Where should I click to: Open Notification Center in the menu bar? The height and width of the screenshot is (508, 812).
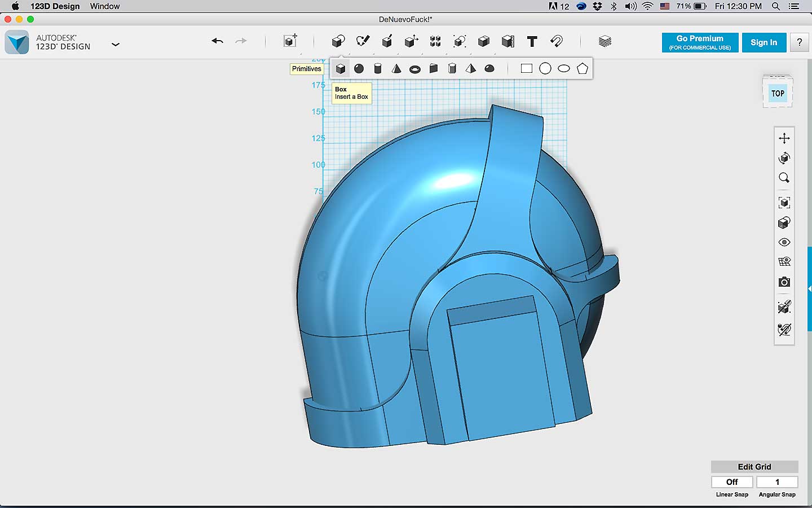pyautogui.click(x=794, y=6)
